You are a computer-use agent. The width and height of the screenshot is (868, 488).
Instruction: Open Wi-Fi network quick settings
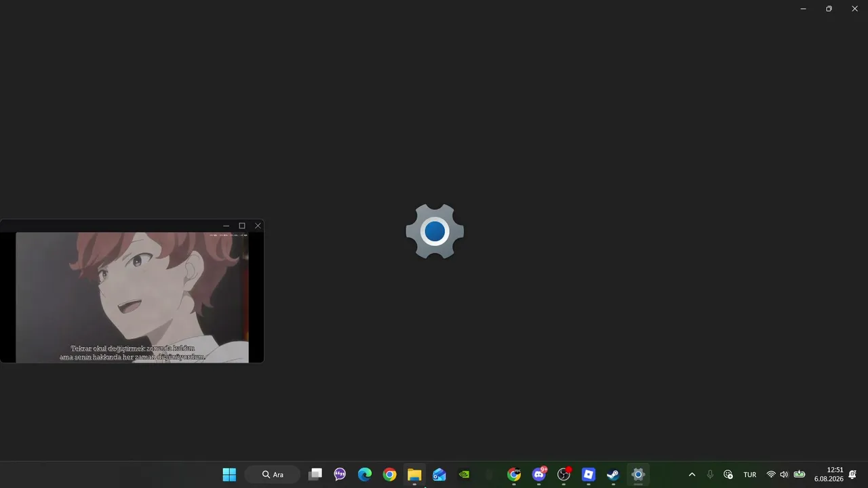(771, 474)
